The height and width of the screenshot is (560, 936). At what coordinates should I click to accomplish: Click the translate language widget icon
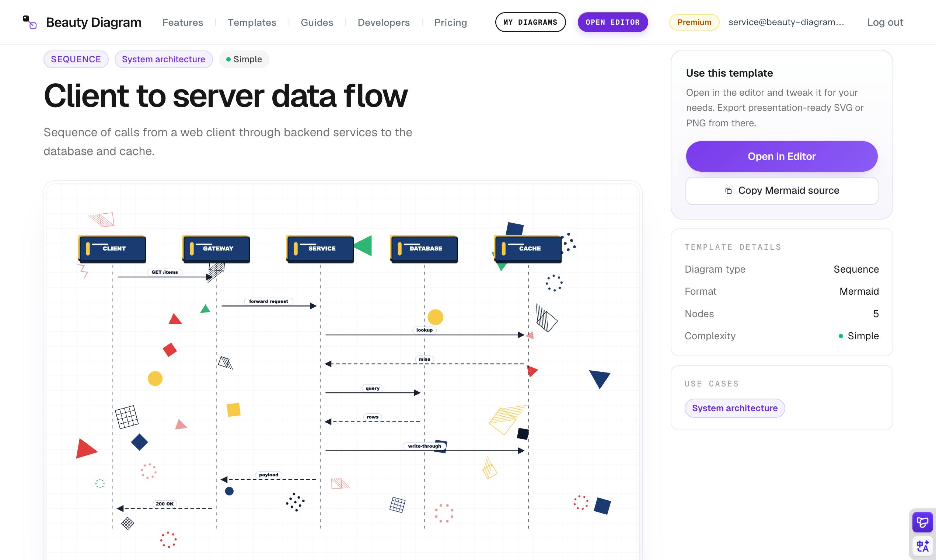tap(922, 546)
